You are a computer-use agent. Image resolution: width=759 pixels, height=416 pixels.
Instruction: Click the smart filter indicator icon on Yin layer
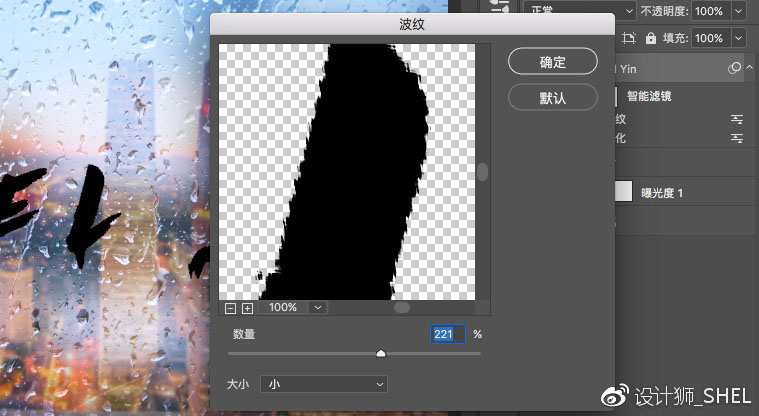pyautogui.click(x=735, y=68)
